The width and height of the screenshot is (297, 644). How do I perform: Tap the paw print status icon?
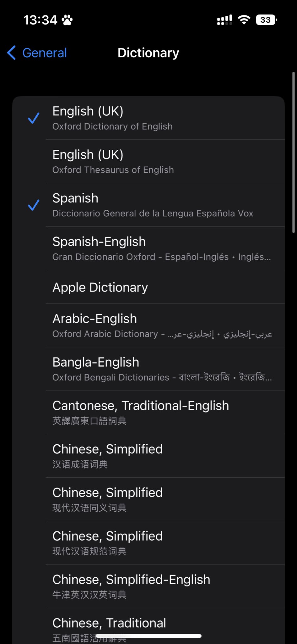tap(67, 20)
